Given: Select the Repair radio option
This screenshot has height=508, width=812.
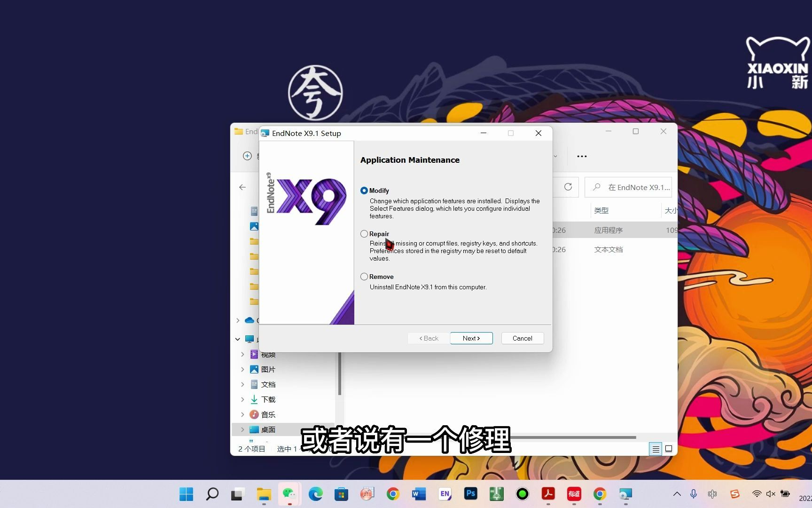Looking at the screenshot, I should 364,234.
